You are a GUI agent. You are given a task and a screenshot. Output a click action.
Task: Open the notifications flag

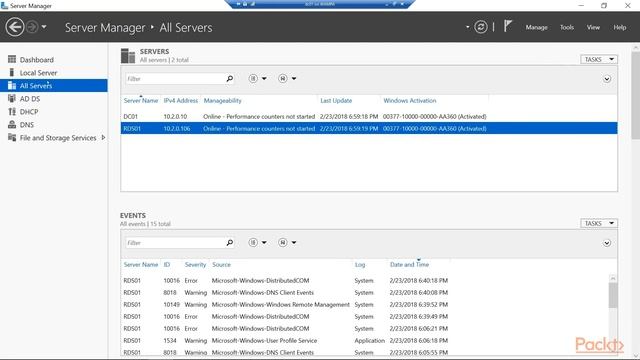point(507,27)
